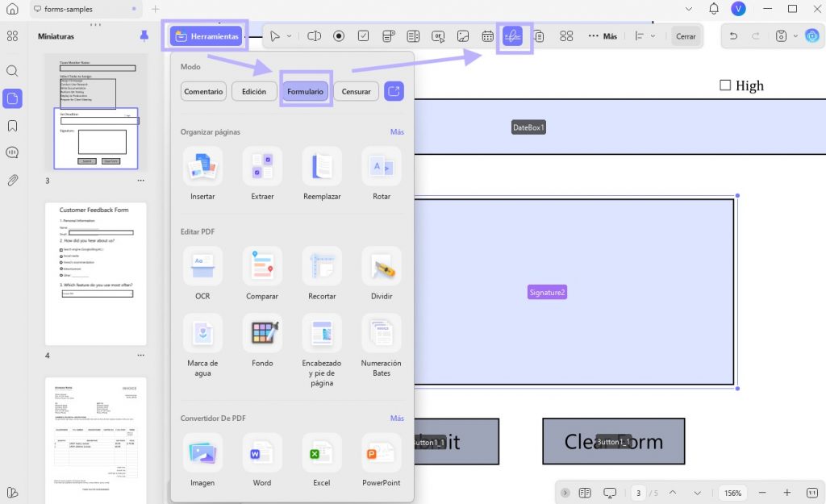Open the selection arrow tool dropdown
This screenshot has width=826, height=504.
coord(290,35)
